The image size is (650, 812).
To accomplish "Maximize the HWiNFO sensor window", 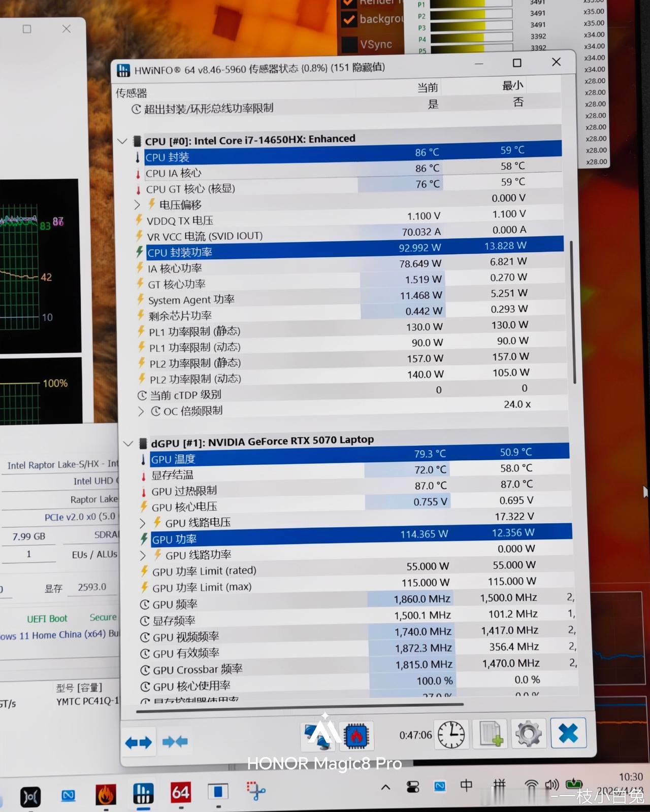I will pos(517,63).
